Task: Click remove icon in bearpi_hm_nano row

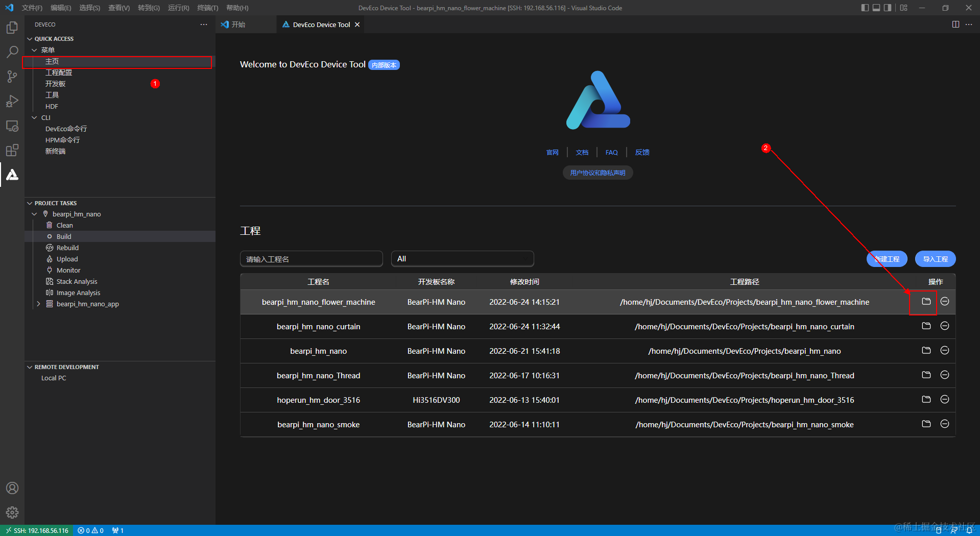Action: tap(945, 350)
